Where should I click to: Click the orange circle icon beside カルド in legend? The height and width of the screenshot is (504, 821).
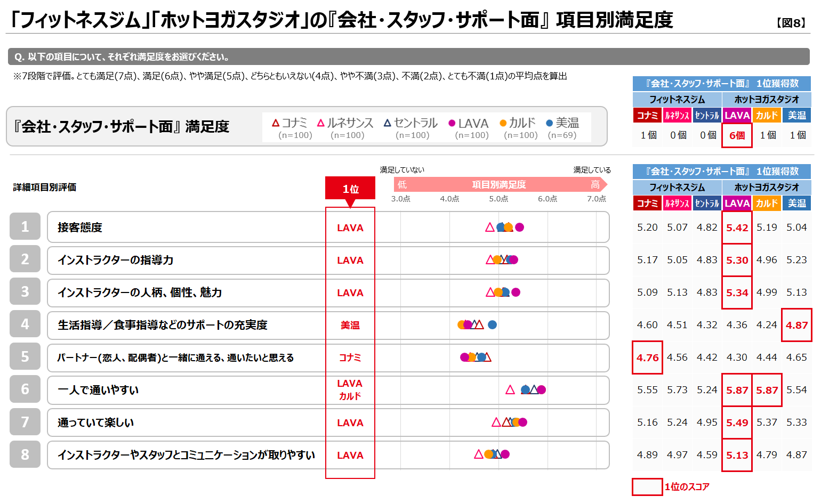point(503,123)
